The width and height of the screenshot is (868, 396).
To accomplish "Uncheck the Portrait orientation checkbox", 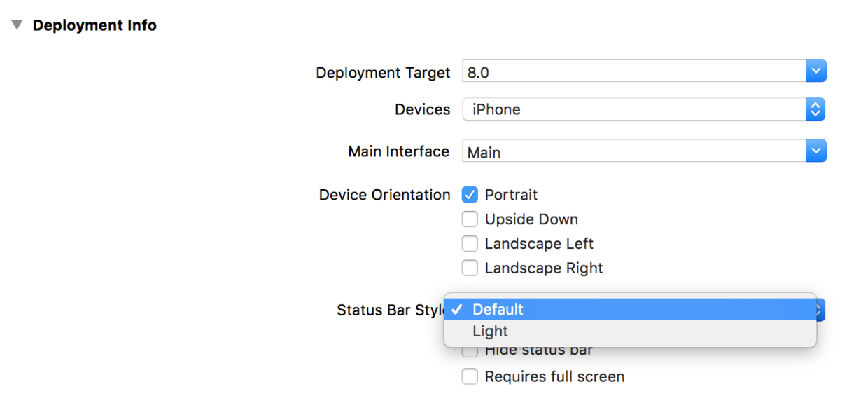I will [470, 195].
